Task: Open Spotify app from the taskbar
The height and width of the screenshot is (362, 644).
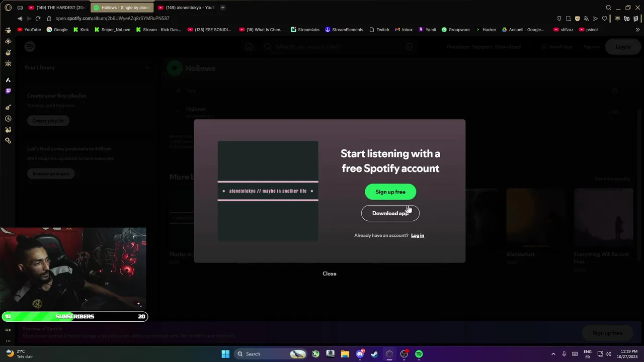Action: 419,354
